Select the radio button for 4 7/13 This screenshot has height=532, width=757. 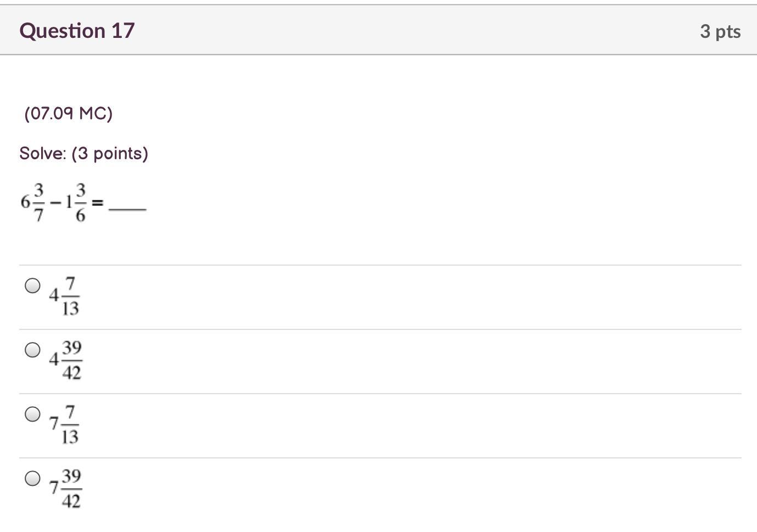click(32, 285)
